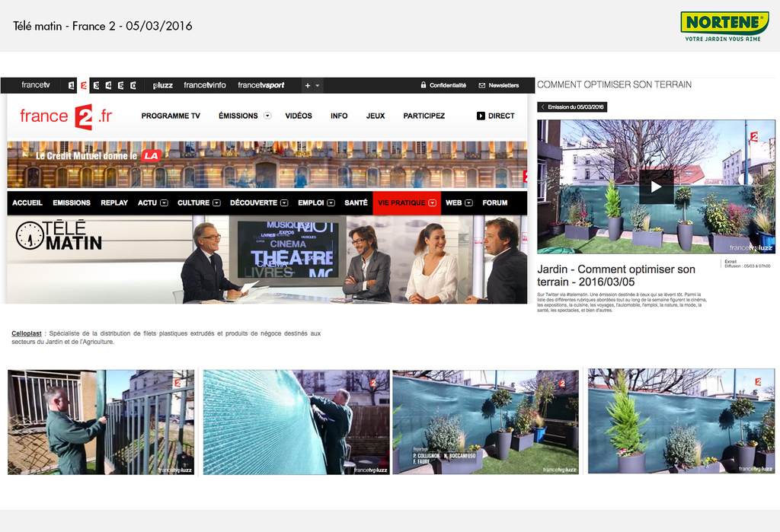780x532 pixels.
Task: Open the REPLAY tab
Action: pyautogui.click(x=114, y=203)
